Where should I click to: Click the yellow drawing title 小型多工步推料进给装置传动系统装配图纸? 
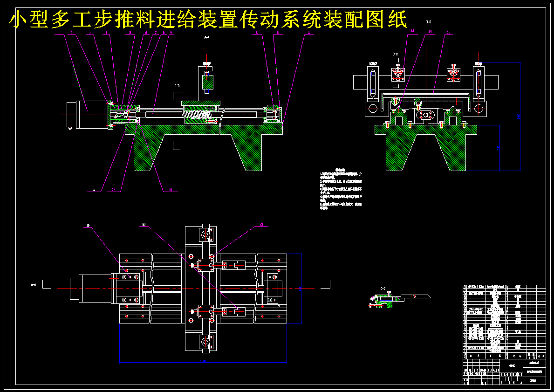click(x=208, y=19)
